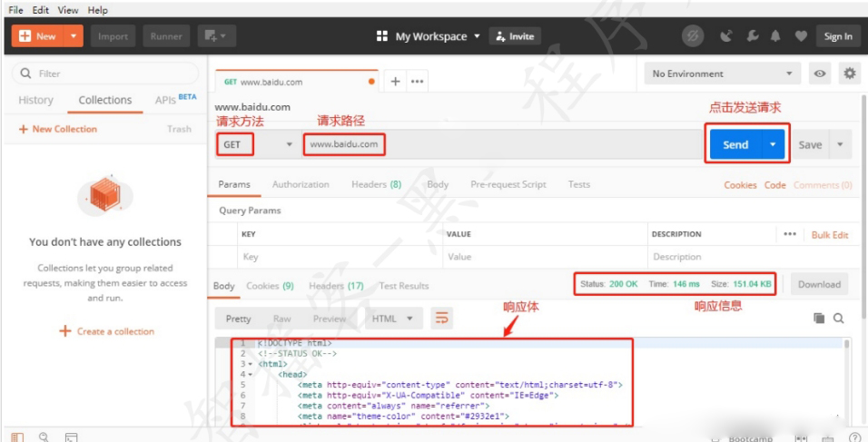Select the Tests tab
This screenshot has width=868, height=442.
(x=579, y=185)
